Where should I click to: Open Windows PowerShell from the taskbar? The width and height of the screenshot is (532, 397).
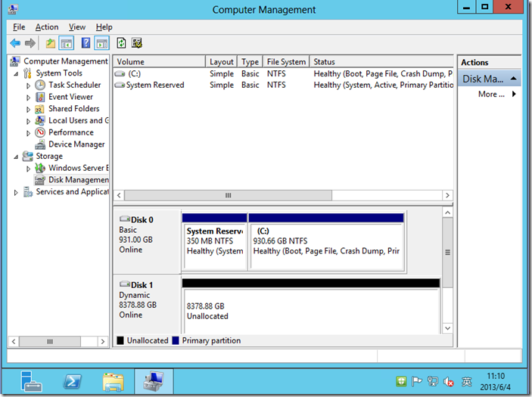pyautogui.click(x=73, y=381)
